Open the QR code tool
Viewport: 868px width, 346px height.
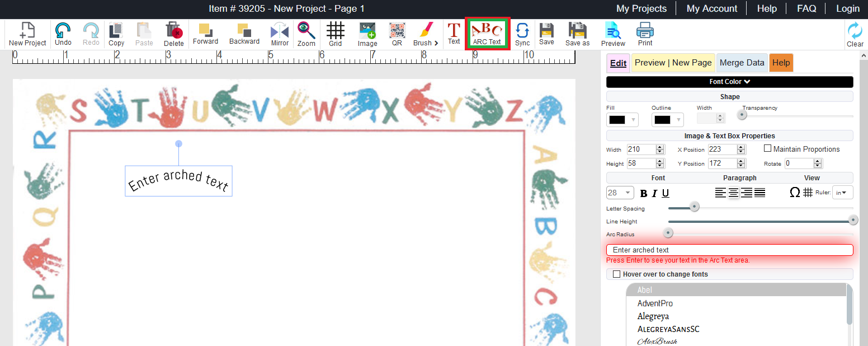[x=397, y=34]
